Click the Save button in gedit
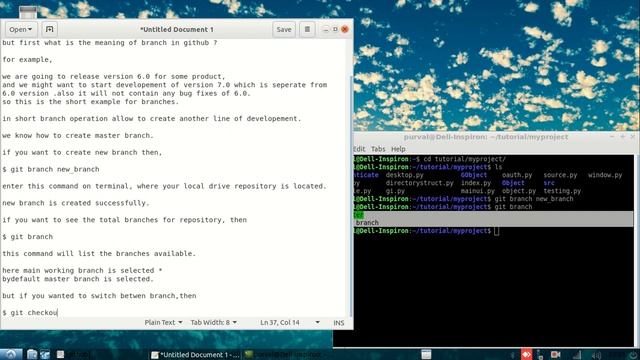Image resolution: width=640 pixels, height=360 pixels. tap(284, 29)
